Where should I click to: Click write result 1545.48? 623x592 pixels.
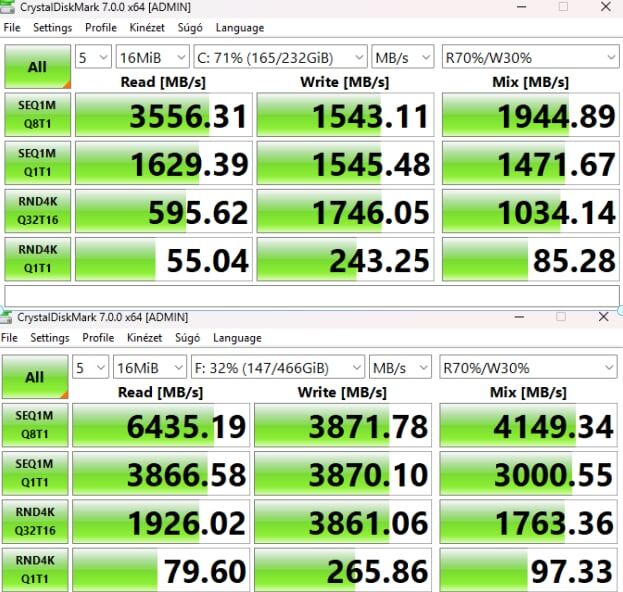(x=345, y=163)
